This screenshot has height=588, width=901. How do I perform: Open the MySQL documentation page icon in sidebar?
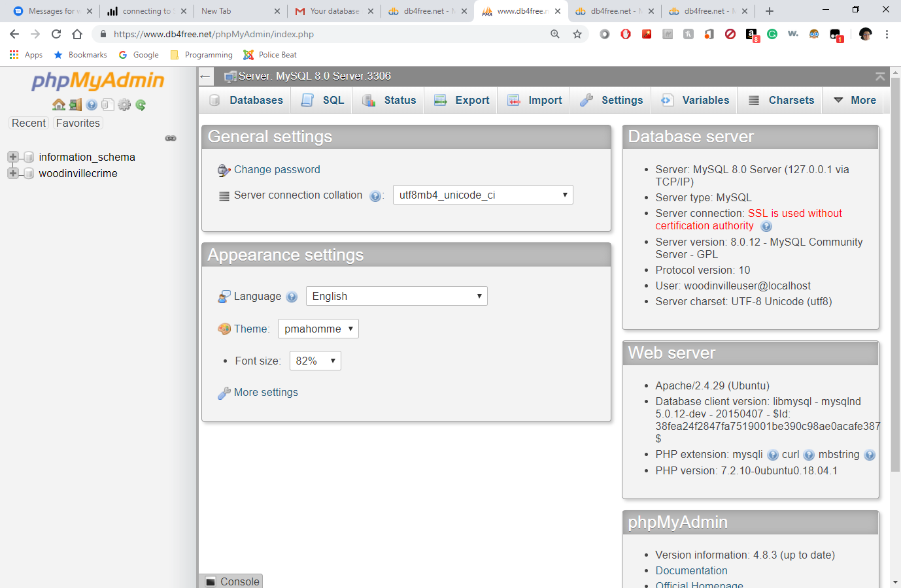pos(108,105)
